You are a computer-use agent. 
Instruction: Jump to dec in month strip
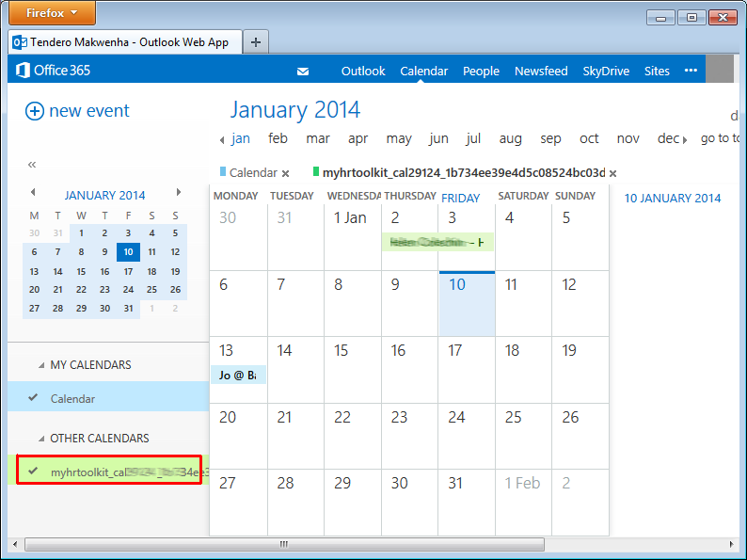coord(668,138)
